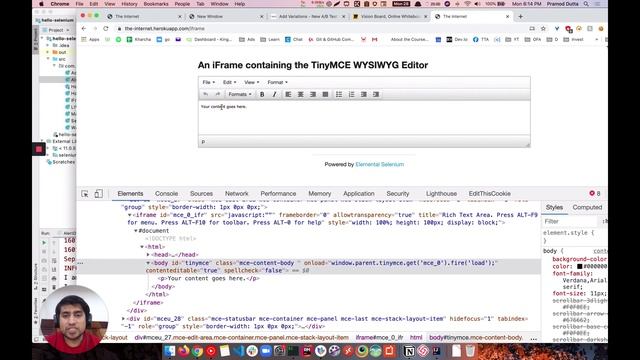Viewport: 640px width, 360px height.
Task: Apply justify alignment in the editor toolbar
Action: pos(325,94)
